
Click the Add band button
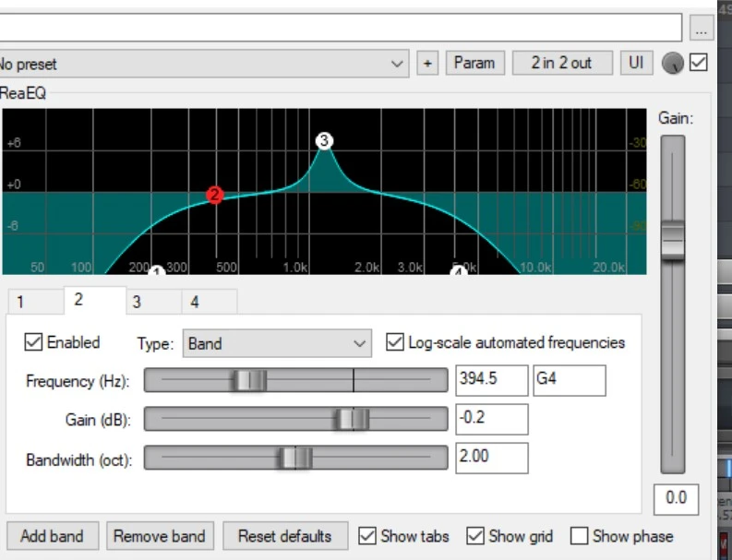[x=52, y=536]
